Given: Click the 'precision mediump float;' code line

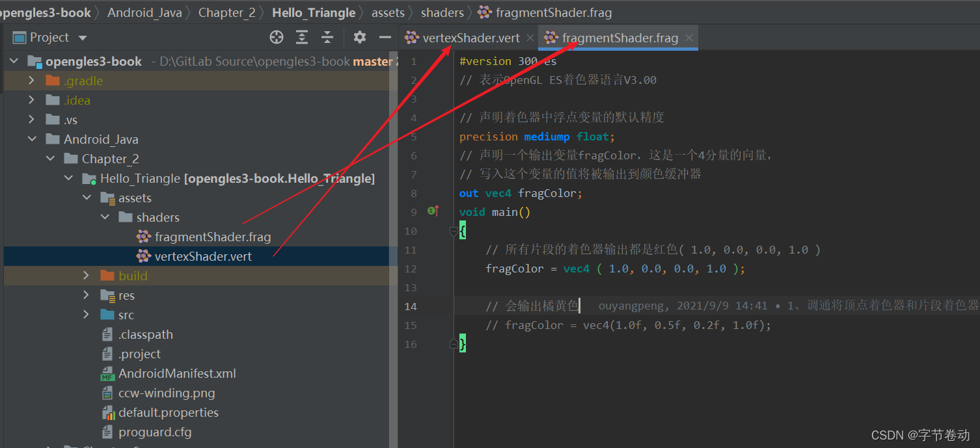Looking at the screenshot, I should click(x=537, y=137).
